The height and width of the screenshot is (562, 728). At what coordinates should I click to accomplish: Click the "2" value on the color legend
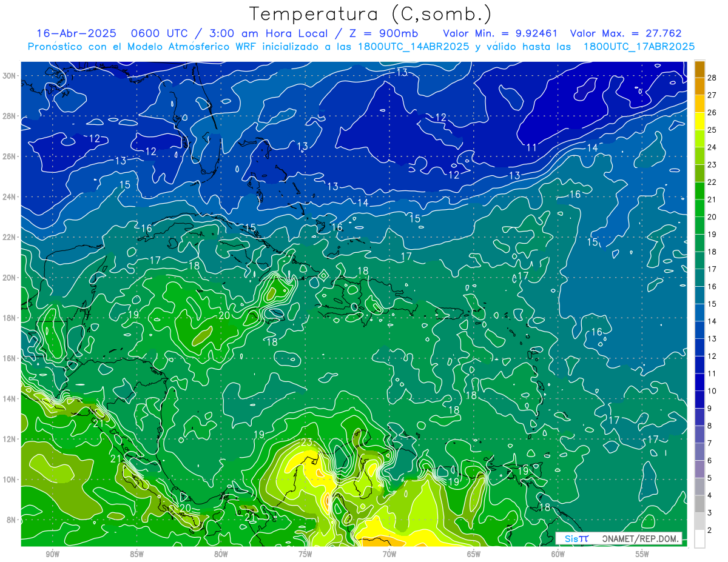point(710,530)
